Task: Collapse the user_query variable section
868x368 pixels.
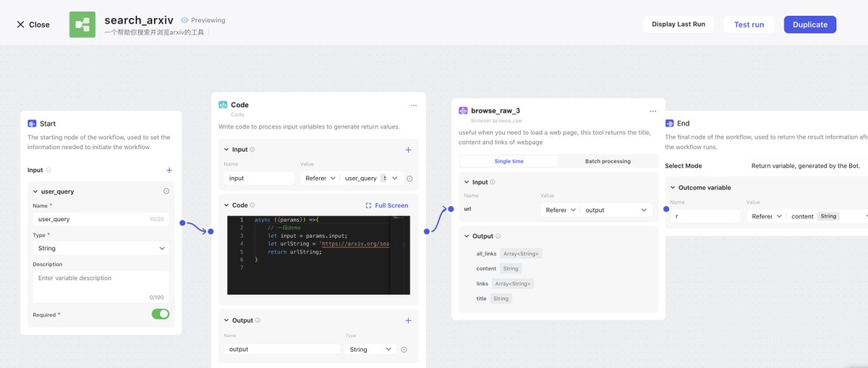Action: pyautogui.click(x=35, y=192)
